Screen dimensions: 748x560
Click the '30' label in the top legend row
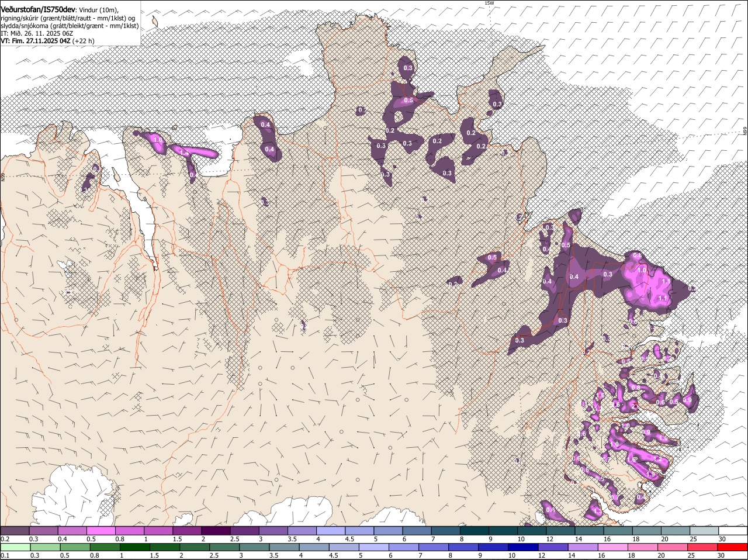coord(722,538)
